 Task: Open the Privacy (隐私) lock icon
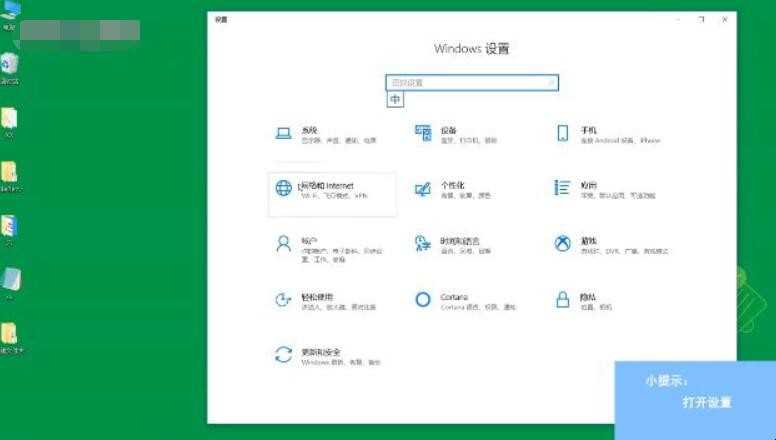[x=563, y=299]
